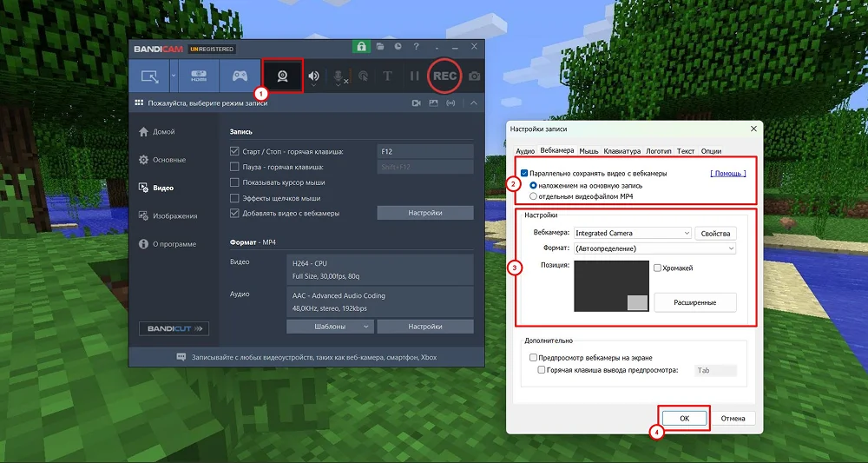Close the Настройки записи dialog
Image resolution: width=868 pixels, height=463 pixels.
tap(753, 129)
